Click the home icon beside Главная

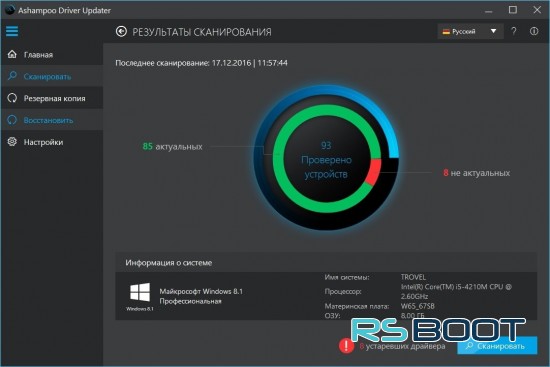point(12,54)
